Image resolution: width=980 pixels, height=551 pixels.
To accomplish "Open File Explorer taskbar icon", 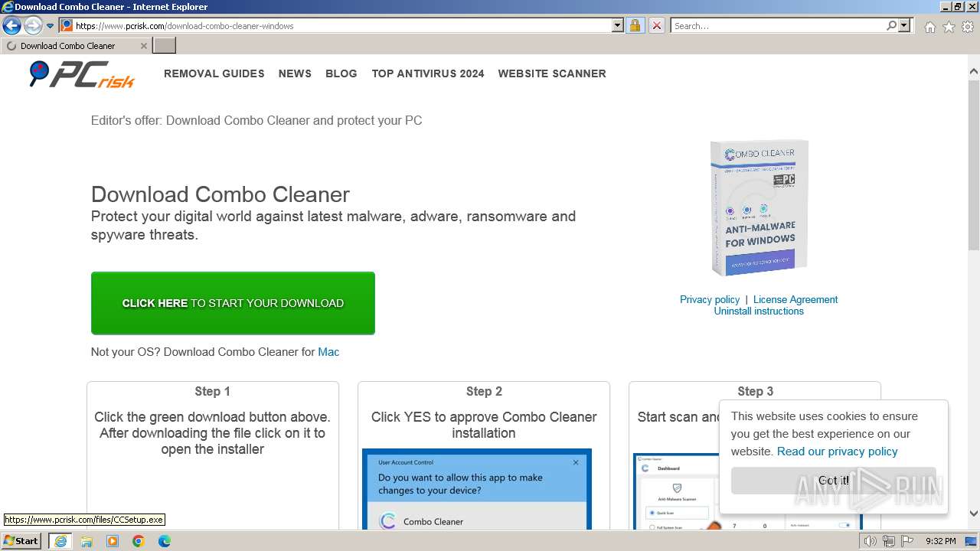I will pyautogui.click(x=87, y=541).
